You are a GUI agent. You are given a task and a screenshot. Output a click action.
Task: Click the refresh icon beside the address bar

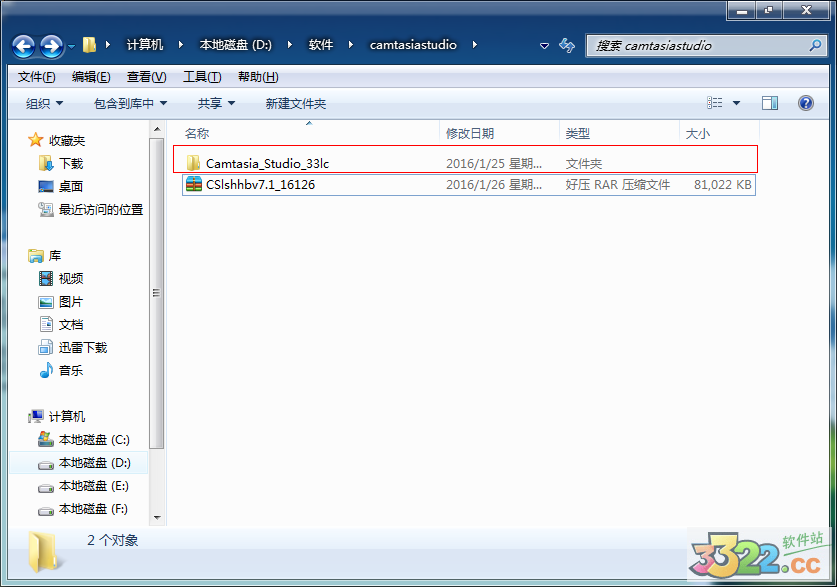point(567,45)
